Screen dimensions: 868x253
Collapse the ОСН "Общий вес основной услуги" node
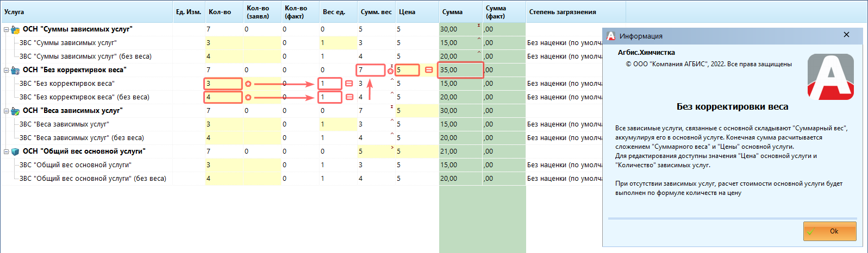[7, 152]
